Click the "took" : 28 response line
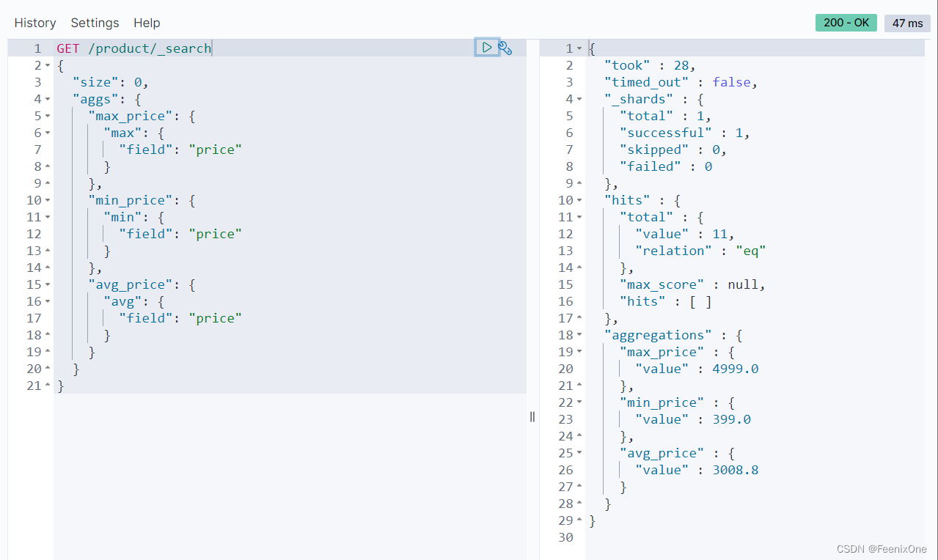Image resolution: width=938 pixels, height=560 pixels. [650, 65]
